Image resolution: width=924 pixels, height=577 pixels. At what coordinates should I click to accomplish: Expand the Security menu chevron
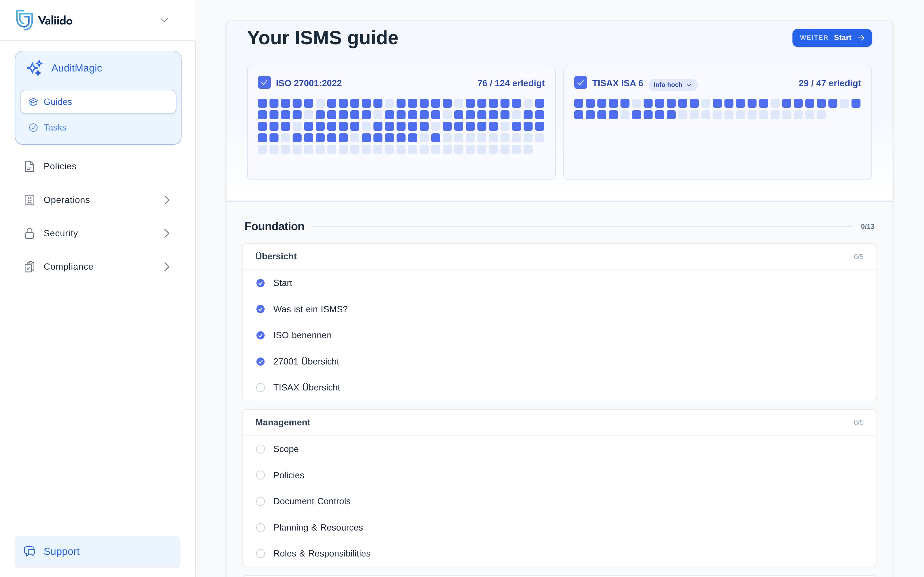point(167,233)
